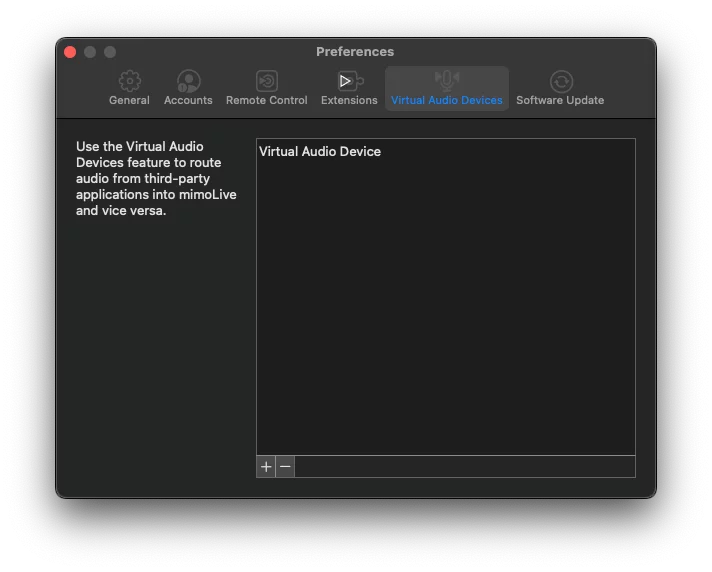Select the Virtual Audio Devices tab
Viewport: 712px width, 572px height.
click(446, 89)
